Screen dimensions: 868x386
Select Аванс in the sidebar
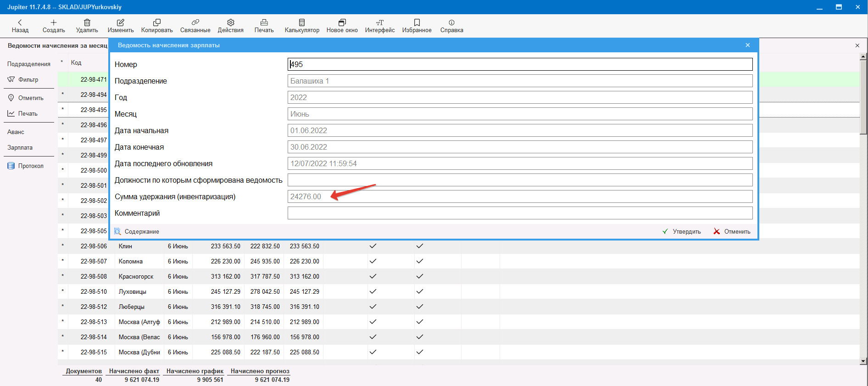pyautogui.click(x=16, y=132)
